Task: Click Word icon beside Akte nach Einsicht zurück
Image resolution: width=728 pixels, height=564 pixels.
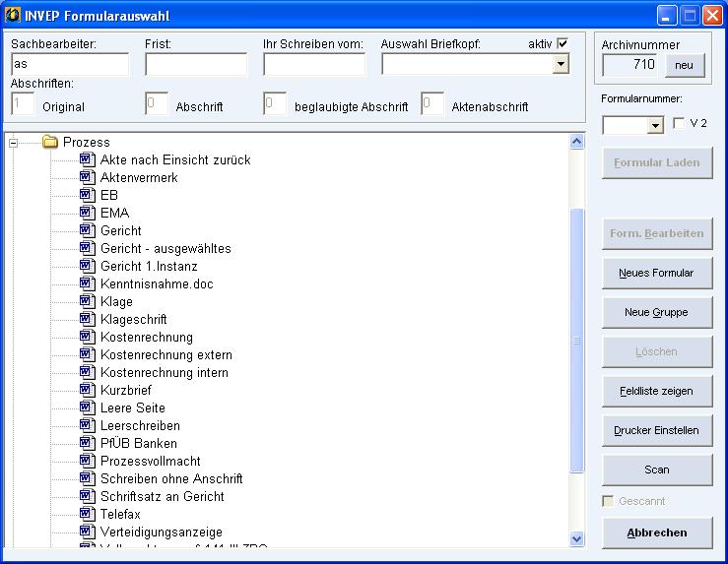Action: (x=88, y=159)
